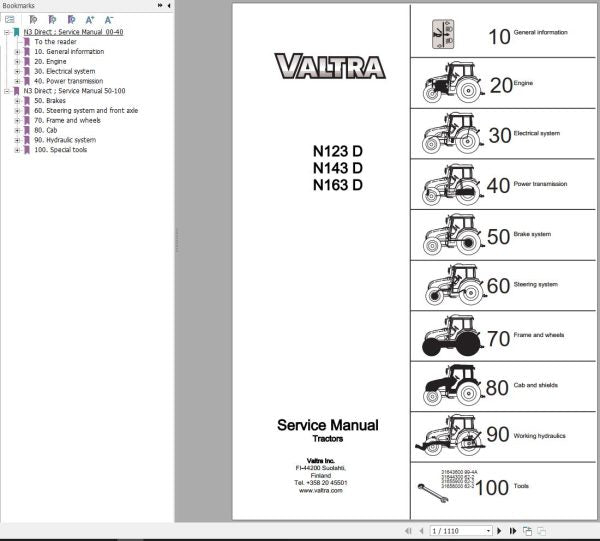Decrease bookmark text size with A-

(x=107, y=19)
